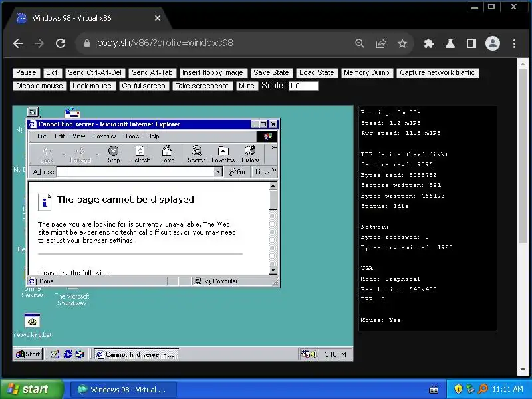Viewport: 532px width, 399px height.
Task: Open the IE Search pane icon
Action: tap(196, 154)
